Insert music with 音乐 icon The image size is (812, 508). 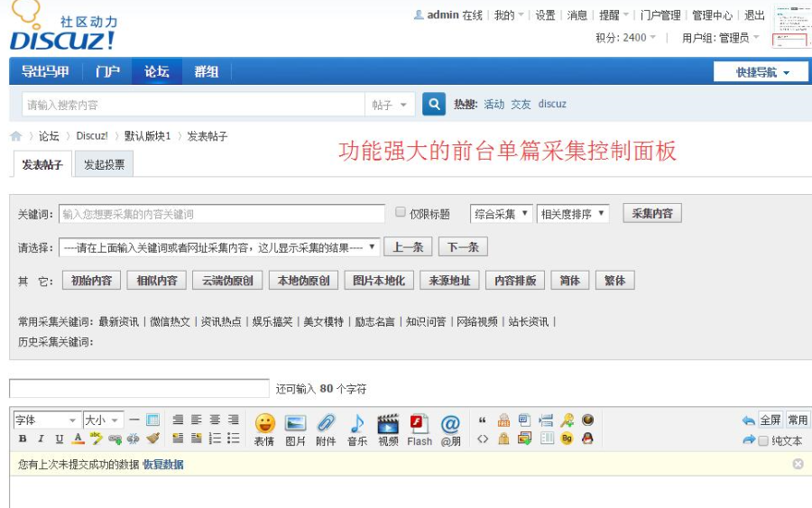point(357,429)
